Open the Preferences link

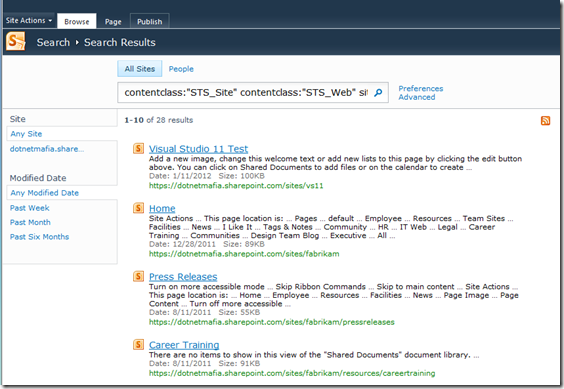pos(420,89)
